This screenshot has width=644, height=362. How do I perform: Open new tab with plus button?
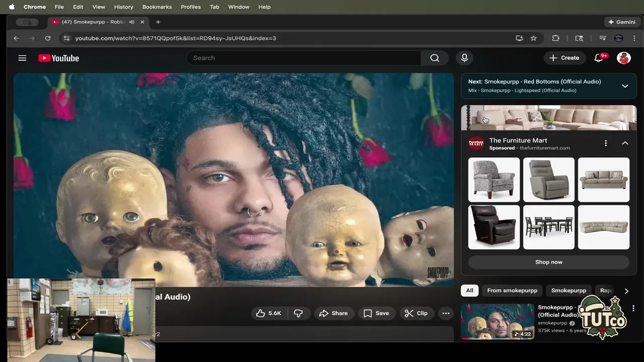coord(158,22)
